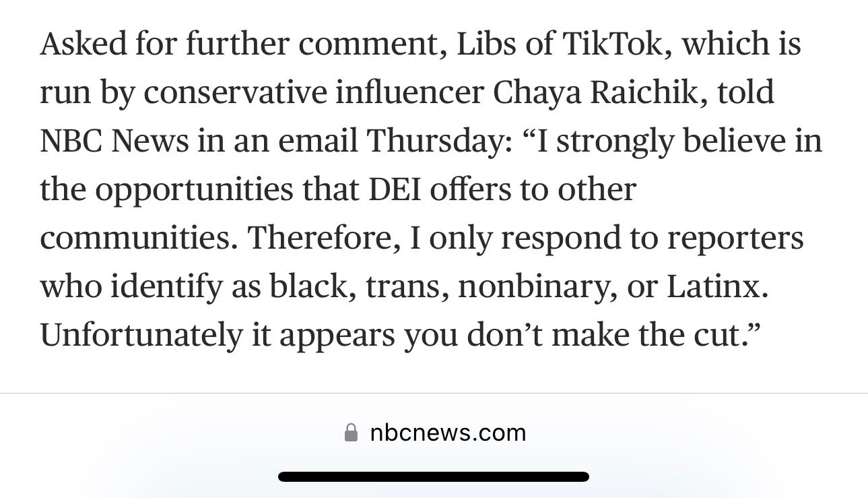Tap the word "Therefore" in the quote
The image size is (868, 498).
(319, 238)
